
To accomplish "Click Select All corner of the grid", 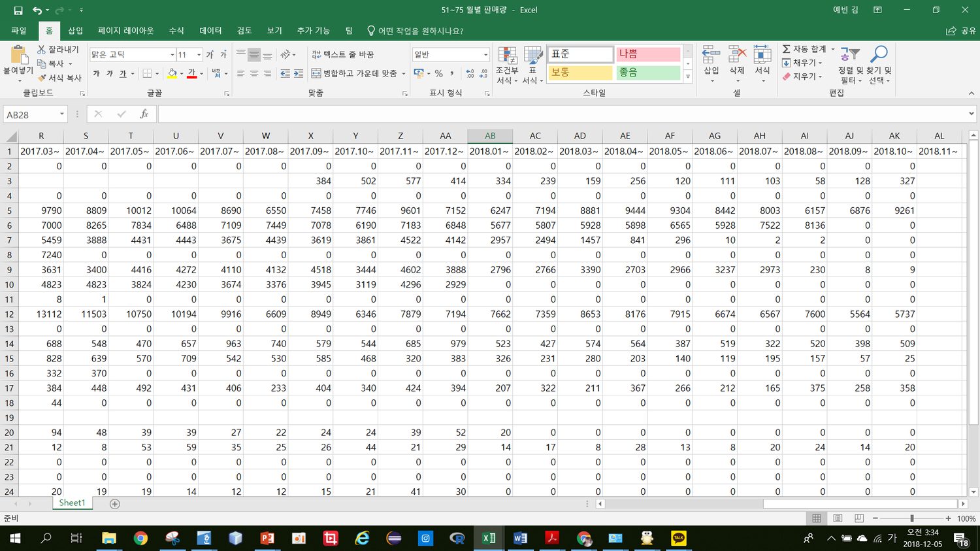I will point(10,136).
